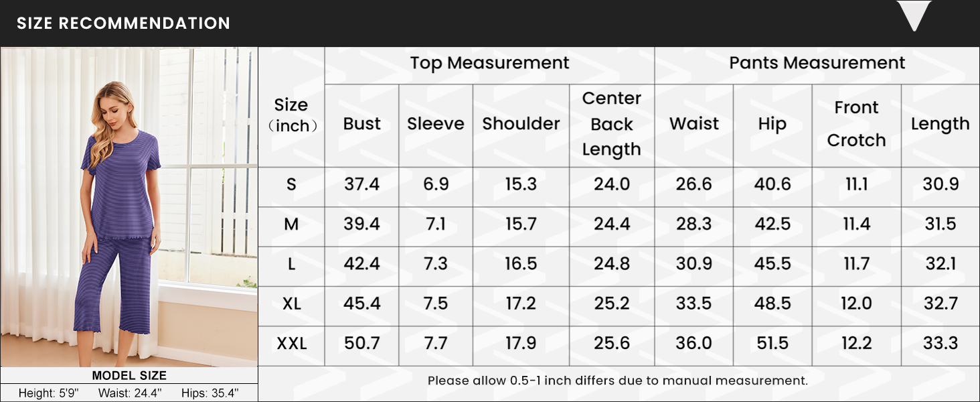Click the Size (inch) column header

pyautogui.click(x=291, y=115)
